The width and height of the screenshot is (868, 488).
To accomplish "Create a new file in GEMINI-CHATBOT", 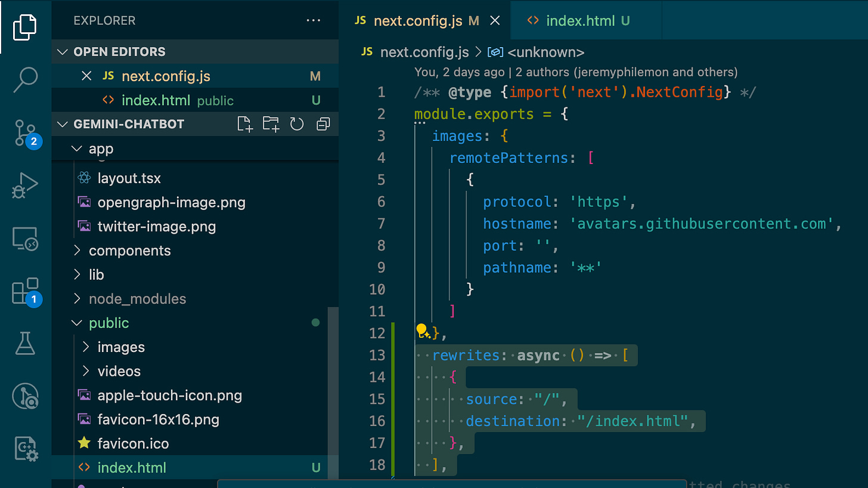I will [245, 124].
